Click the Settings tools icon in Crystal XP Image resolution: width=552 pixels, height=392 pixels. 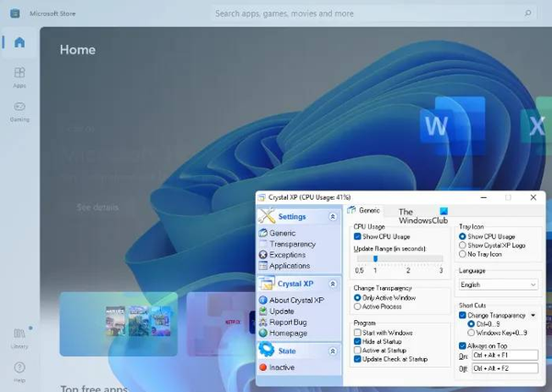267,215
